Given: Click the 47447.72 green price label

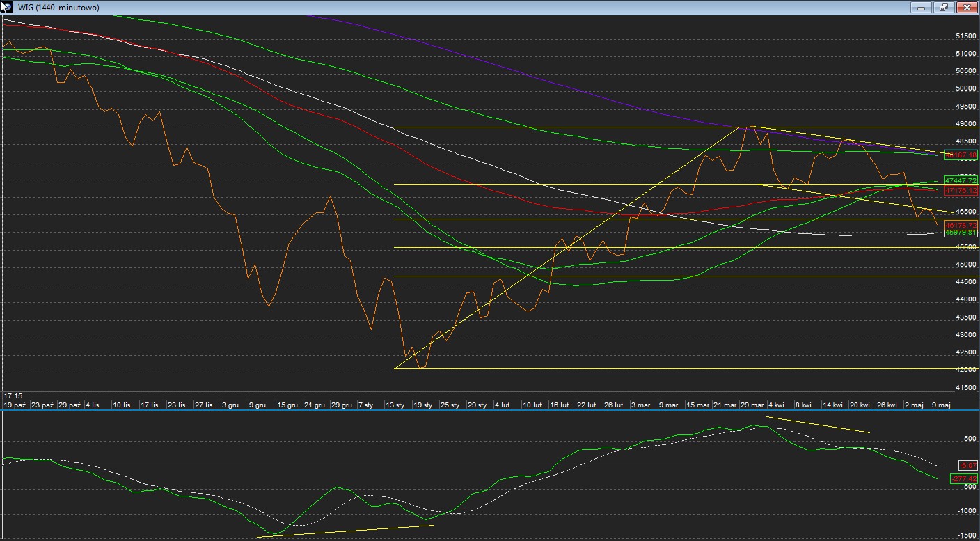Looking at the screenshot, I should tap(961, 181).
